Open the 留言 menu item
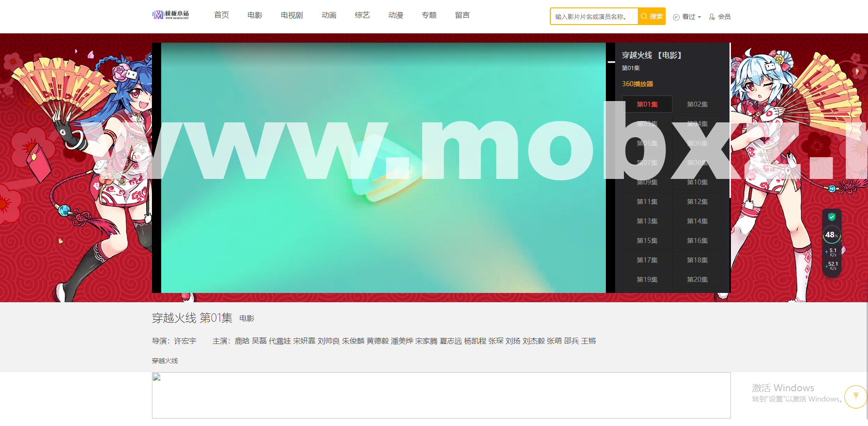This screenshot has height=426, width=868. (462, 15)
